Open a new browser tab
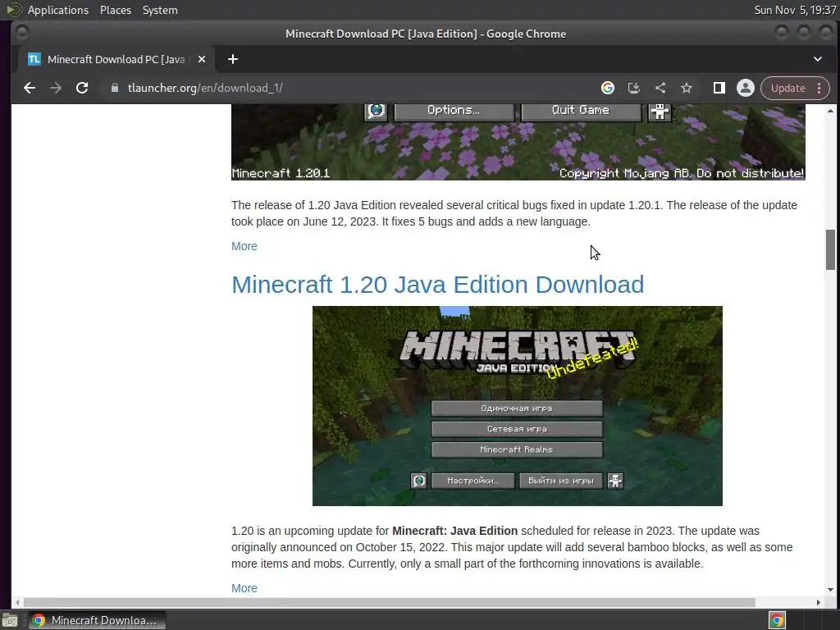This screenshot has height=630, width=840. pos(232,59)
